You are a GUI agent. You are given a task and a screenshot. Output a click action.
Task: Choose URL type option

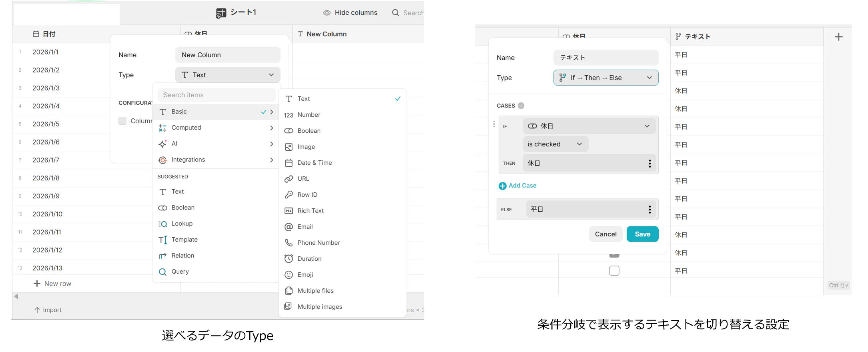(x=342, y=179)
